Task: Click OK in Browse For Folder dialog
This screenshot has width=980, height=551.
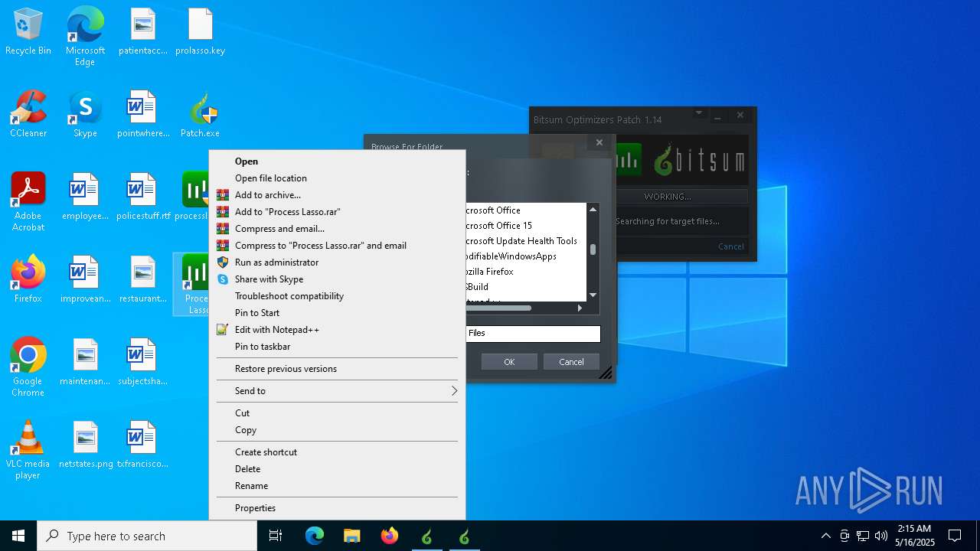Action: pyautogui.click(x=509, y=362)
